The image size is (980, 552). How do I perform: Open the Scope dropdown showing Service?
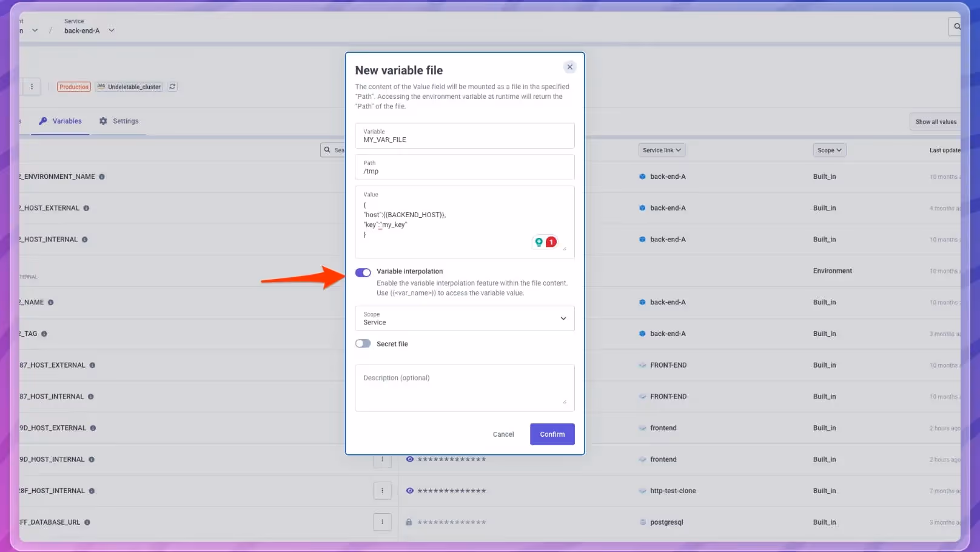(x=464, y=318)
